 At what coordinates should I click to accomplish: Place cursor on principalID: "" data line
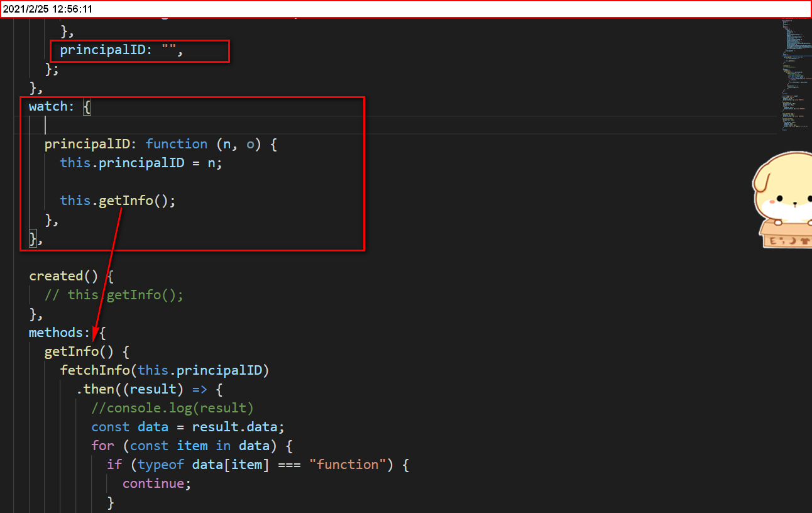click(121, 50)
